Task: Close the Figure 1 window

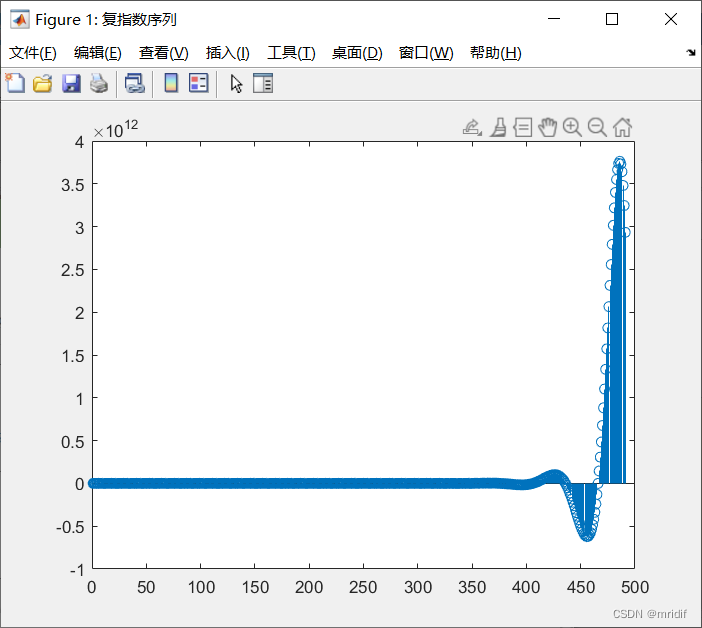Action: [x=671, y=19]
